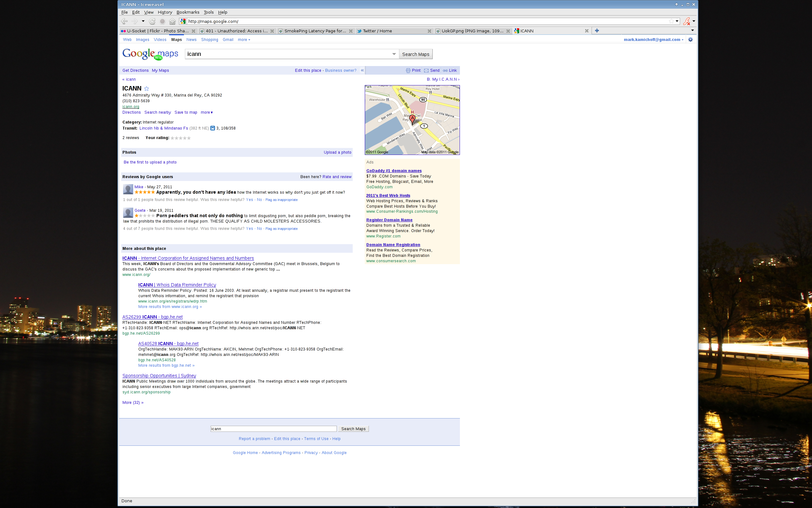Click More (32) » results link
Viewport: 812px width, 508px height.
coord(133,403)
